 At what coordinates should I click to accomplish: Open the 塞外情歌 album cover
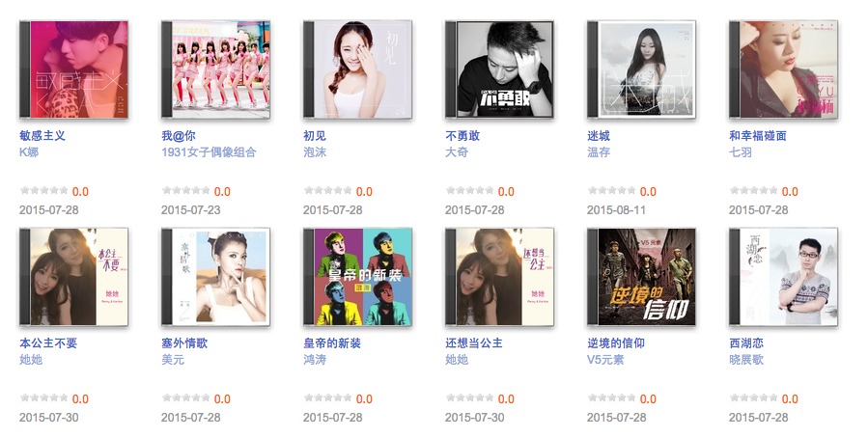216,277
